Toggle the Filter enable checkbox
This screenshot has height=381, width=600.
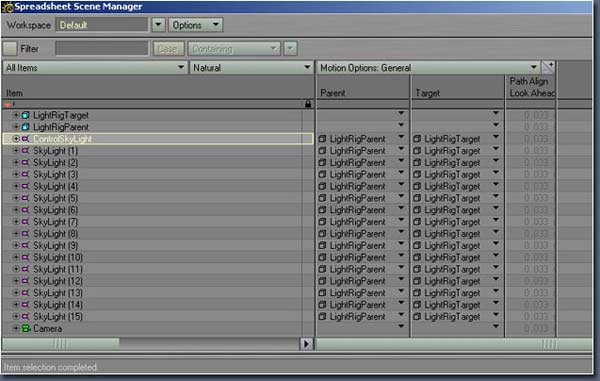tap(10, 49)
